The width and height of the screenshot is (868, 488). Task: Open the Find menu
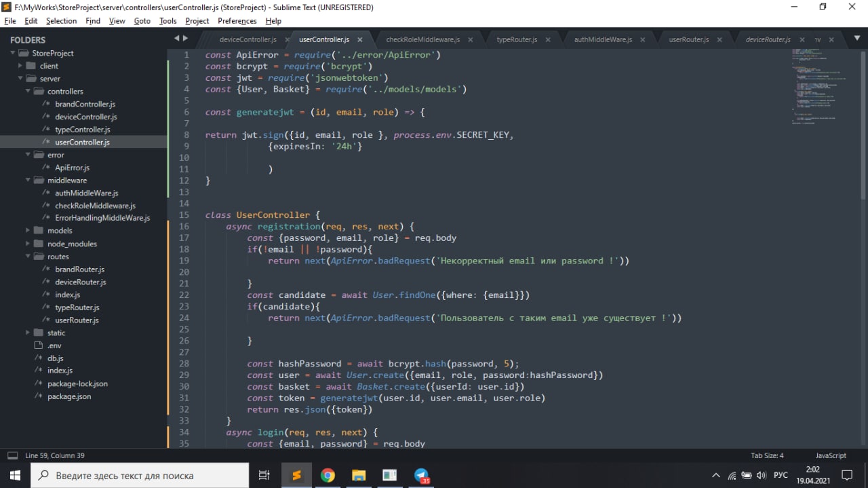pos(93,21)
